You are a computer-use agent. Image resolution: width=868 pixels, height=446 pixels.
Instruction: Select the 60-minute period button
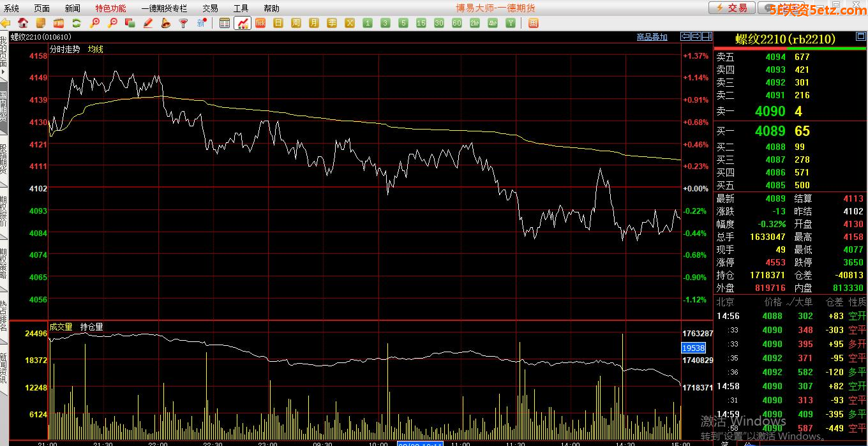(x=457, y=23)
